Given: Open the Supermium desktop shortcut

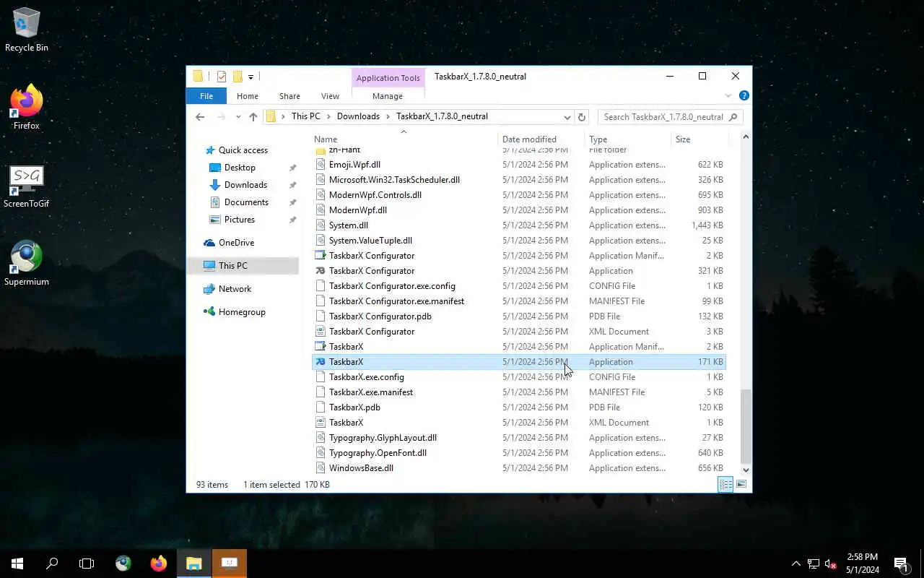Looking at the screenshot, I should coord(27,264).
